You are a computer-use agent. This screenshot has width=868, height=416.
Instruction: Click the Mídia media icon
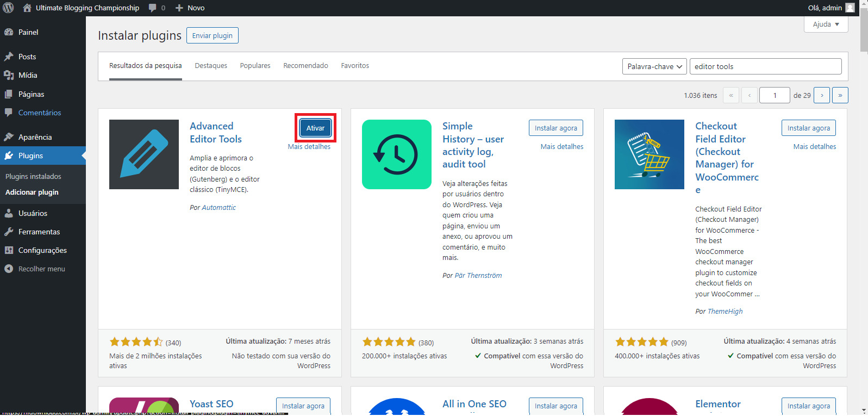[9, 75]
